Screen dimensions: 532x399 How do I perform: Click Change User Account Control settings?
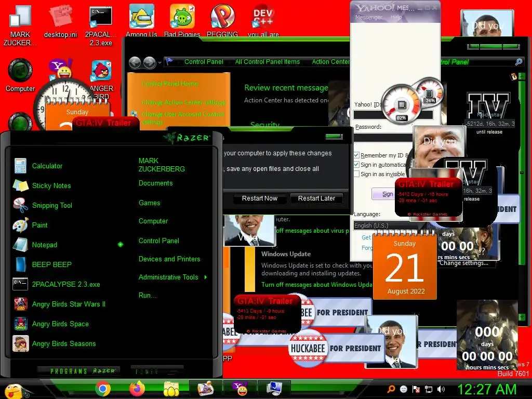coord(183,118)
